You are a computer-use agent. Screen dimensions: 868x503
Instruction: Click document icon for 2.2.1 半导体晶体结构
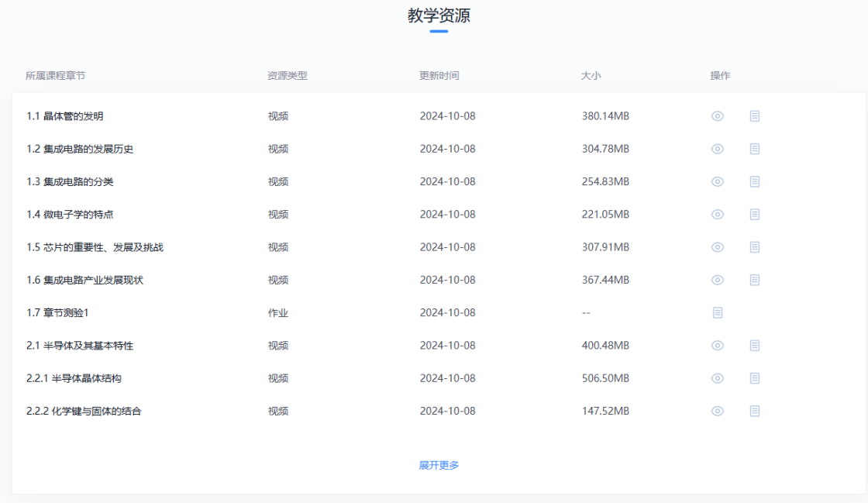click(x=755, y=378)
